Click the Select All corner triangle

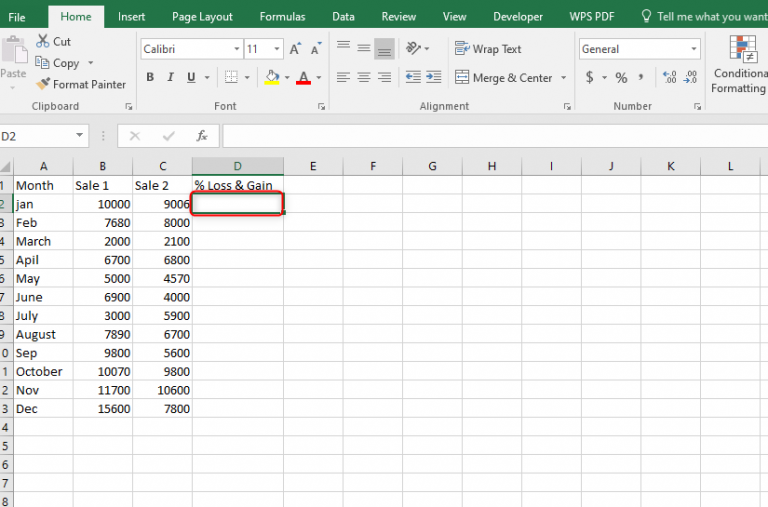point(6,167)
